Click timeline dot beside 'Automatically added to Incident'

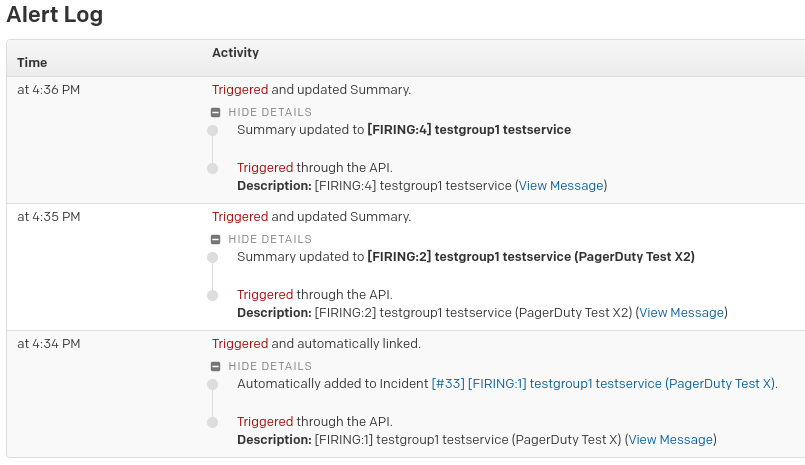pos(212,385)
